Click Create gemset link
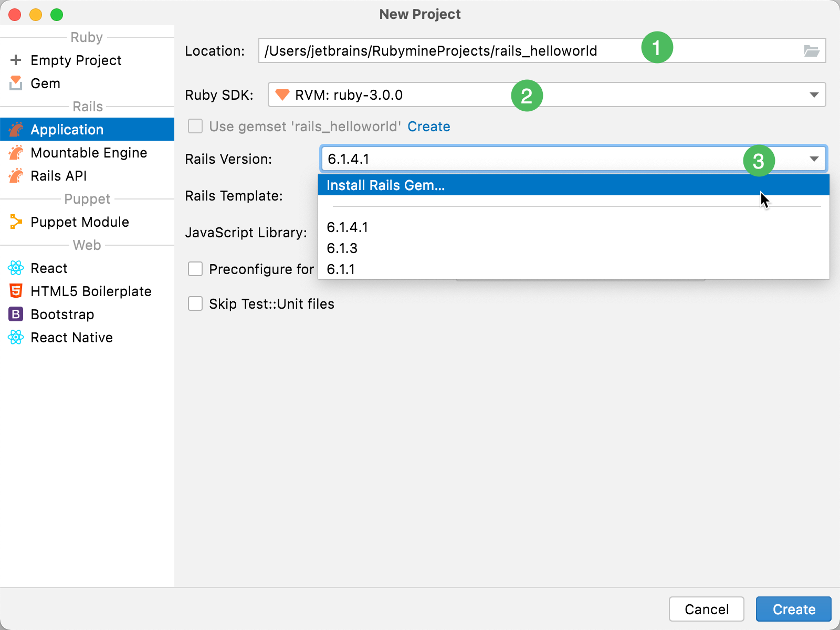 click(429, 127)
